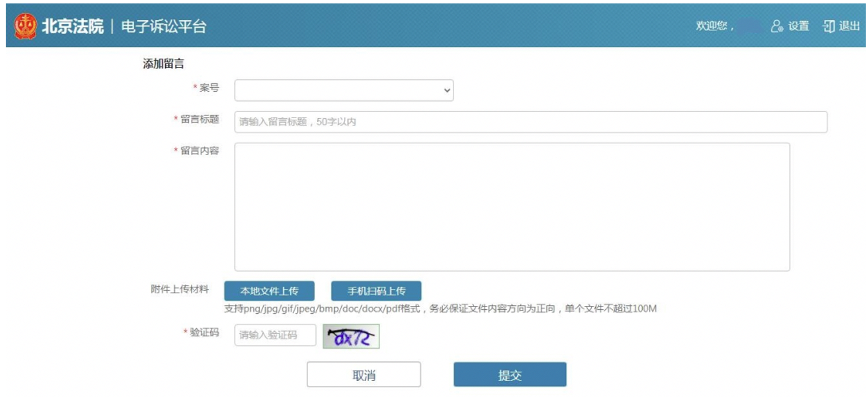Refresh the captcha image

coord(351,337)
